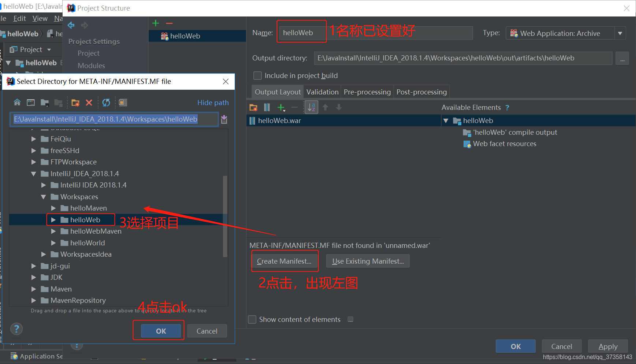The height and width of the screenshot is (364, 636).
Task: Click the red minus to remove artifact
Action: pyautogui.click(x=169, y=23)
